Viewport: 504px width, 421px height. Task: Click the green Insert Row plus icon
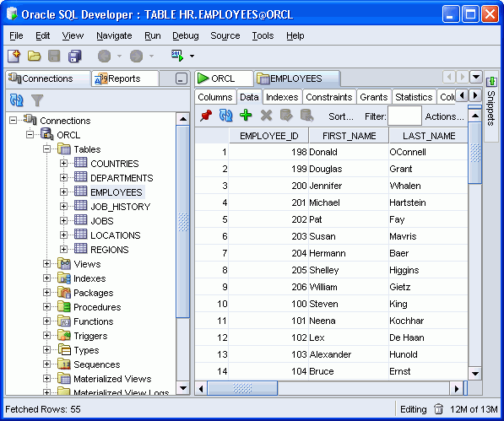246,115
